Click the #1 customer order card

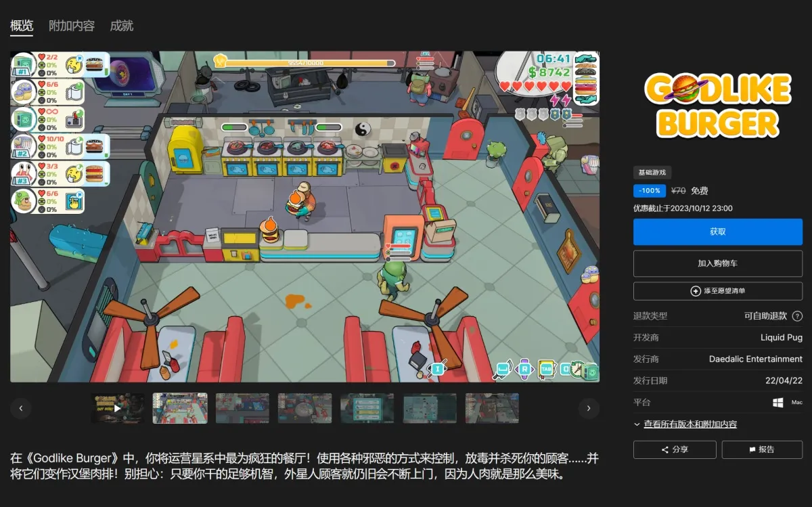pyautogui.click(x=60, y=65)
